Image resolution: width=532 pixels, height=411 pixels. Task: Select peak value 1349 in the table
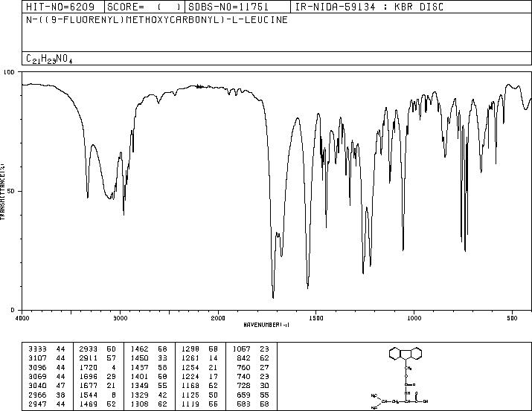click(139, 386)
